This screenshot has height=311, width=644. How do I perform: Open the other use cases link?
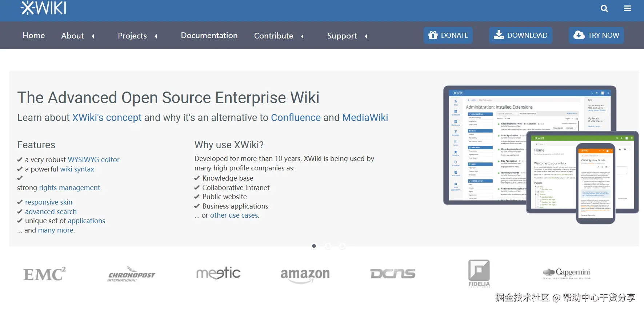point(234,215)
